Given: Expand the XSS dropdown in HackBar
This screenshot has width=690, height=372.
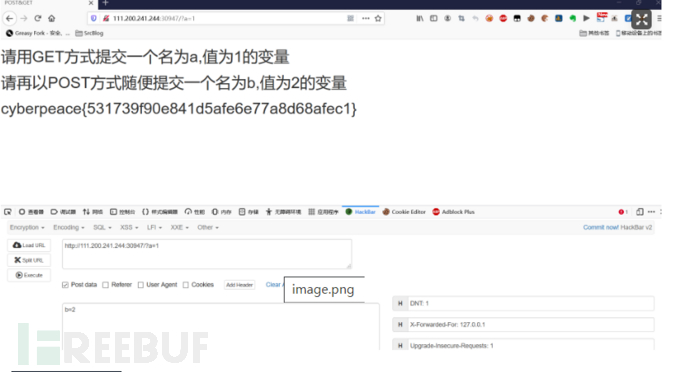Looking at the screenshot, I should [129, 227].
